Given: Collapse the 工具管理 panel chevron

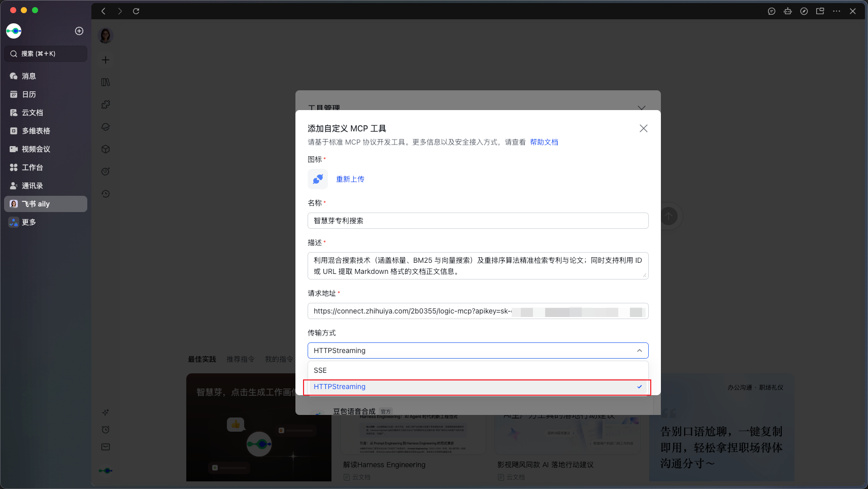Looking at the screenshot, I should coord(642,108).
